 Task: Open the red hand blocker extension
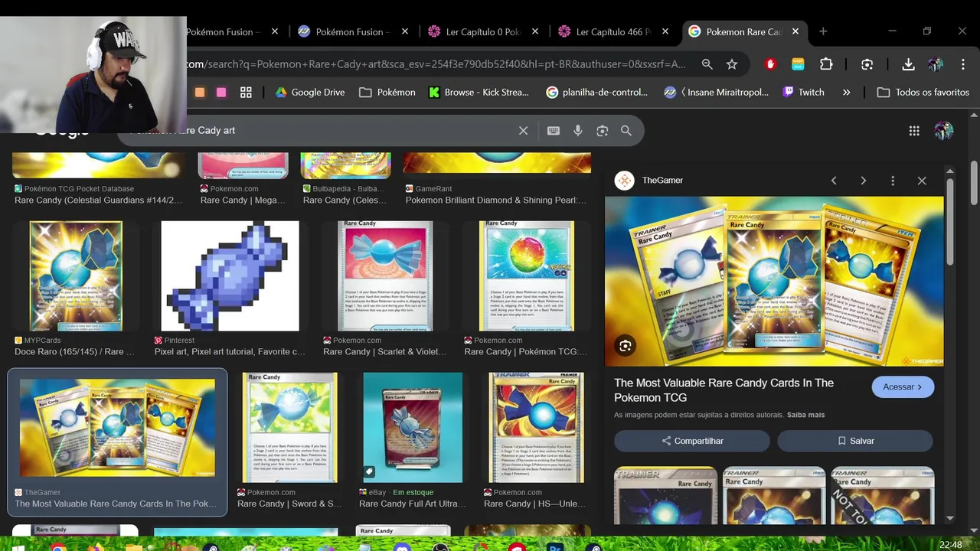tap(771, 64)
